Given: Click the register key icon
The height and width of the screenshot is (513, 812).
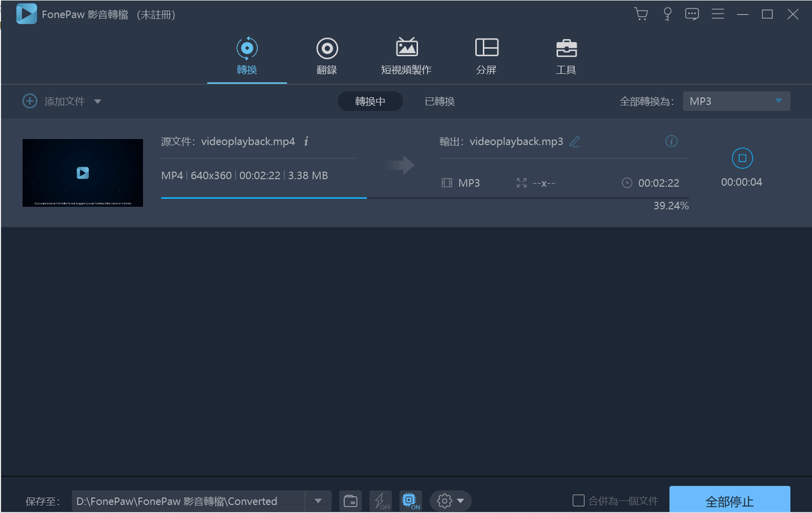Looking at the screenshot, I should click(x=667, y=14).
